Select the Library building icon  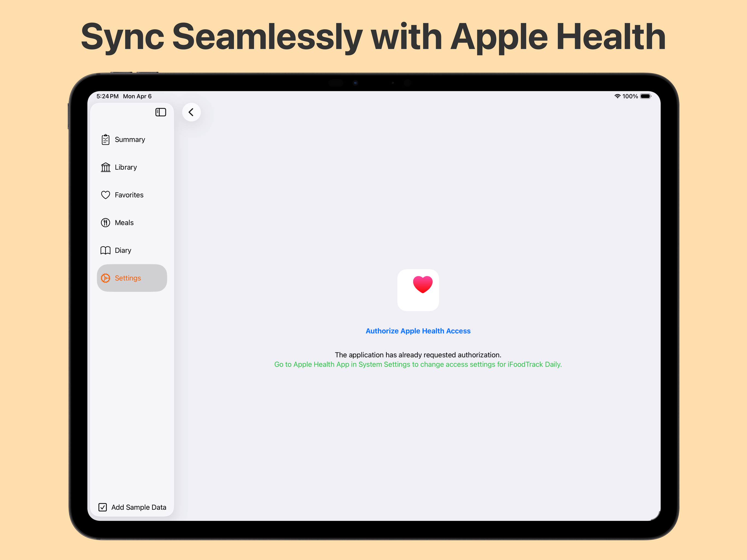(105, 167)
